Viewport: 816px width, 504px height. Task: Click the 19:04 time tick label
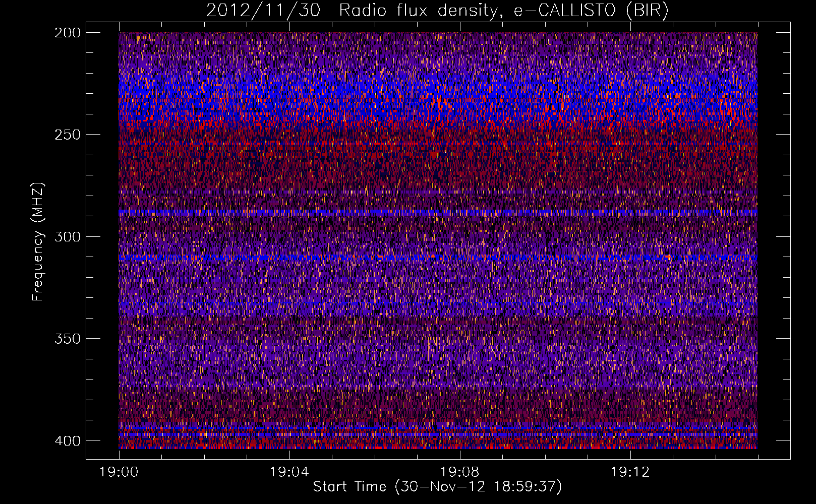click(289, 472)
